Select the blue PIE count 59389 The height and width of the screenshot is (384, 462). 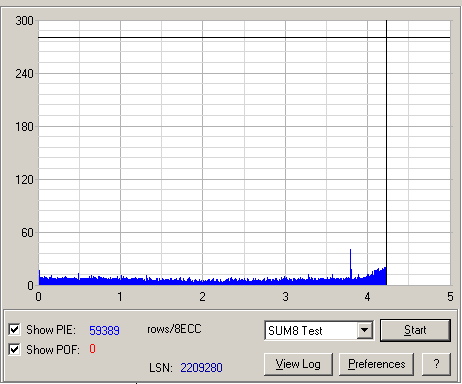coord(104,330)
